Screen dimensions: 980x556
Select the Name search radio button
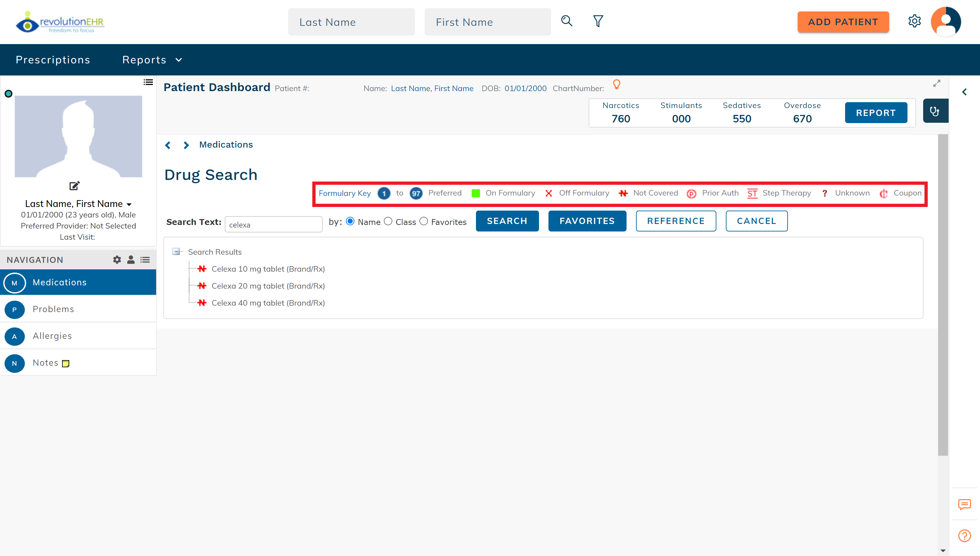pos(350,221)
